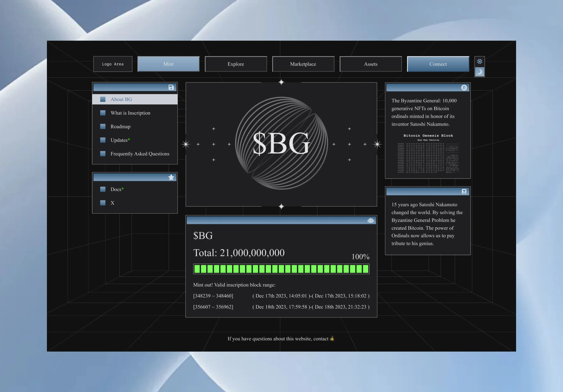
Task: Click the heart bookmark icon in the panel header
Action: [x=464, y=192]
